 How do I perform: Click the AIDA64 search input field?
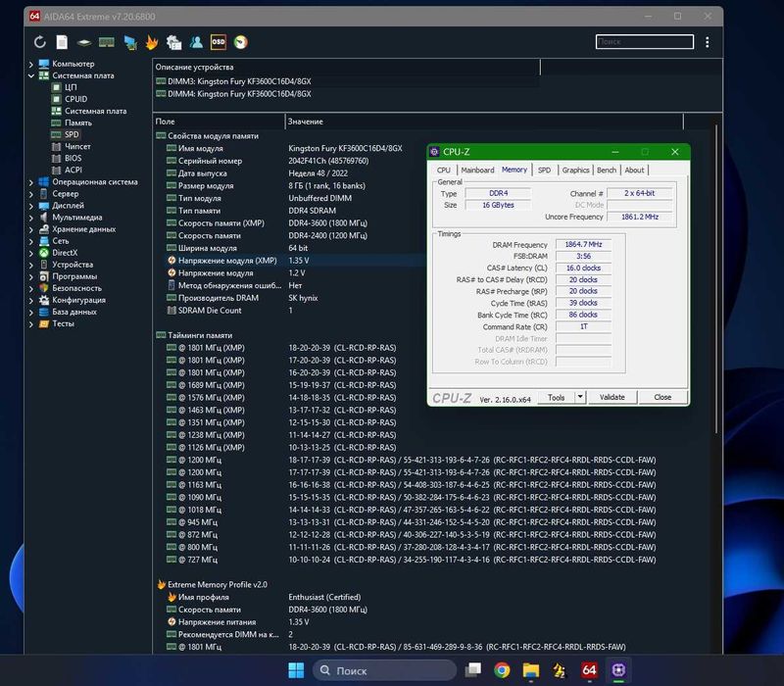click(x=644, y=42)
